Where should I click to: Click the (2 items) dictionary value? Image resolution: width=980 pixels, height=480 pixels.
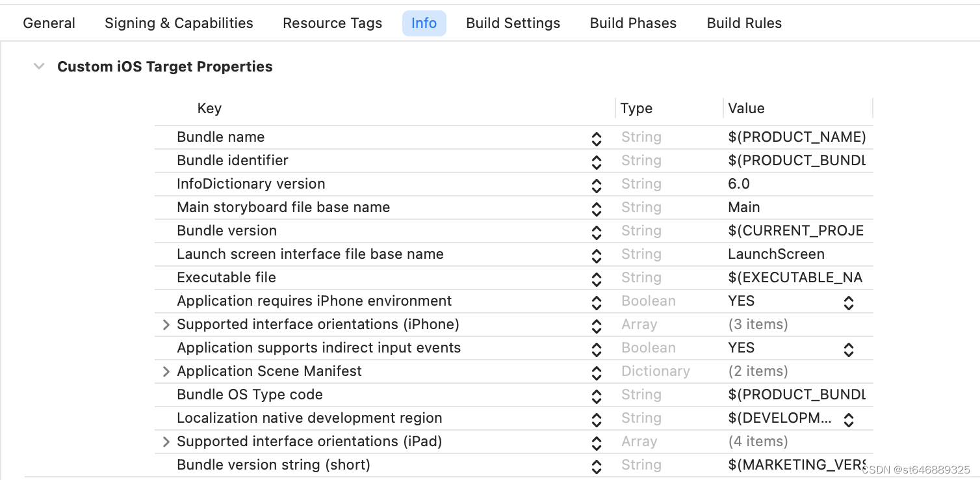(758, 371)
